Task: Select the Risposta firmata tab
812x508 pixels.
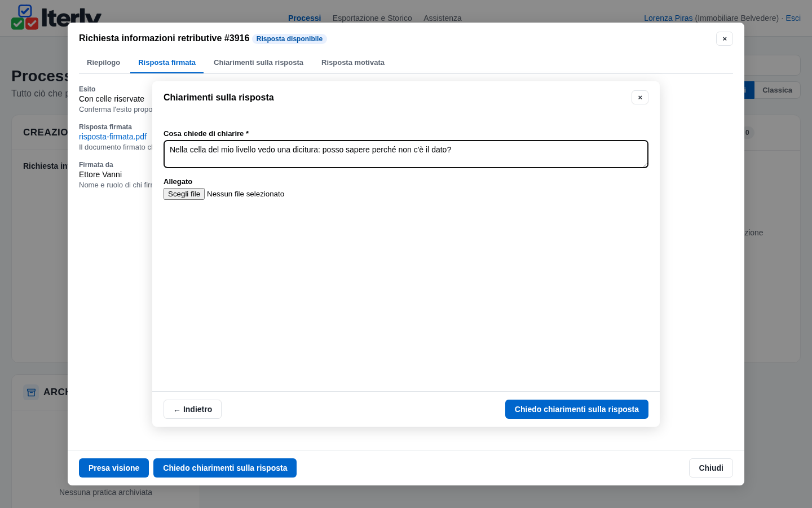Action: coord(167,63)
